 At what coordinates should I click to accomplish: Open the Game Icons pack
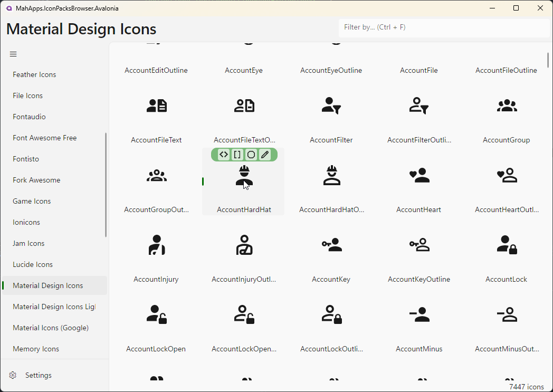pos(55,201)
